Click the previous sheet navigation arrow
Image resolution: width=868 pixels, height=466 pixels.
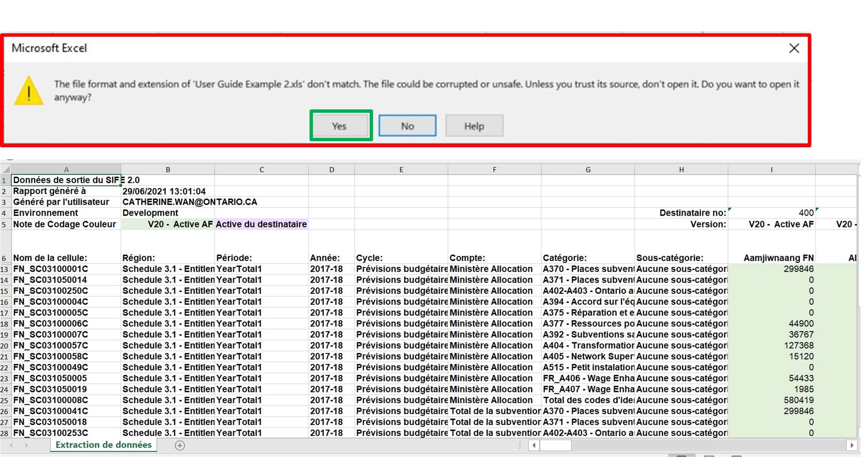(x=11, y=445)
